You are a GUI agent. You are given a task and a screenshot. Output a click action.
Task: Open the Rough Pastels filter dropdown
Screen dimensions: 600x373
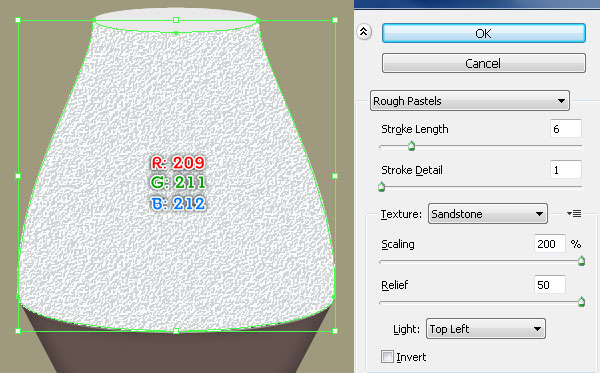(470, 101)
